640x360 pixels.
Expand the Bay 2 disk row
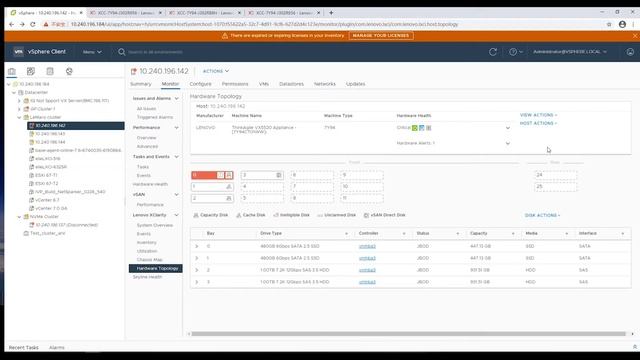(196, 270)
